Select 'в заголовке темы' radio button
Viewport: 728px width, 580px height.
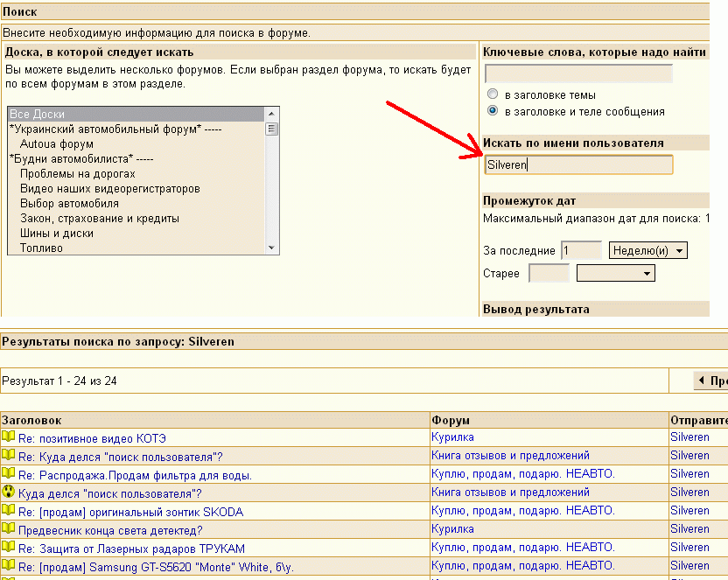pos(493,94)
